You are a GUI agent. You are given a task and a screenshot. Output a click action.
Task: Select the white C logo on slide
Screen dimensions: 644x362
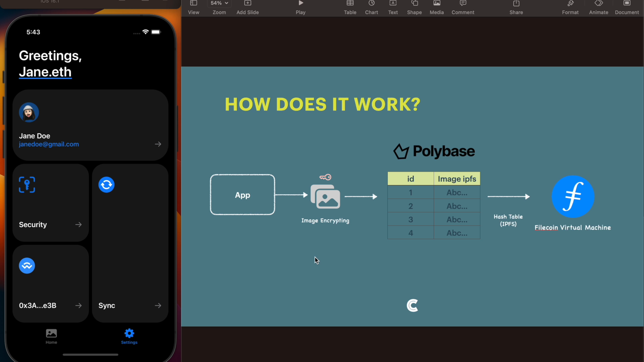click(x=412, y=305)
